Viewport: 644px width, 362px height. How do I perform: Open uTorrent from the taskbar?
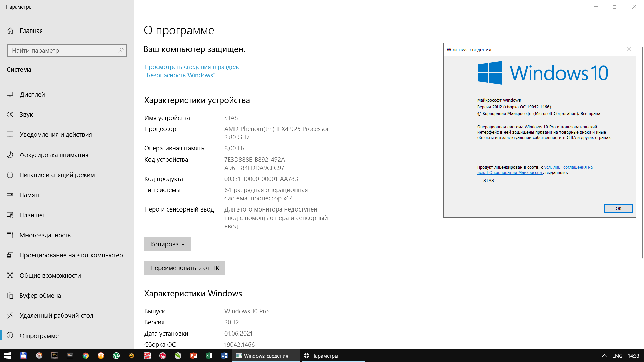(x=116, y=356)
